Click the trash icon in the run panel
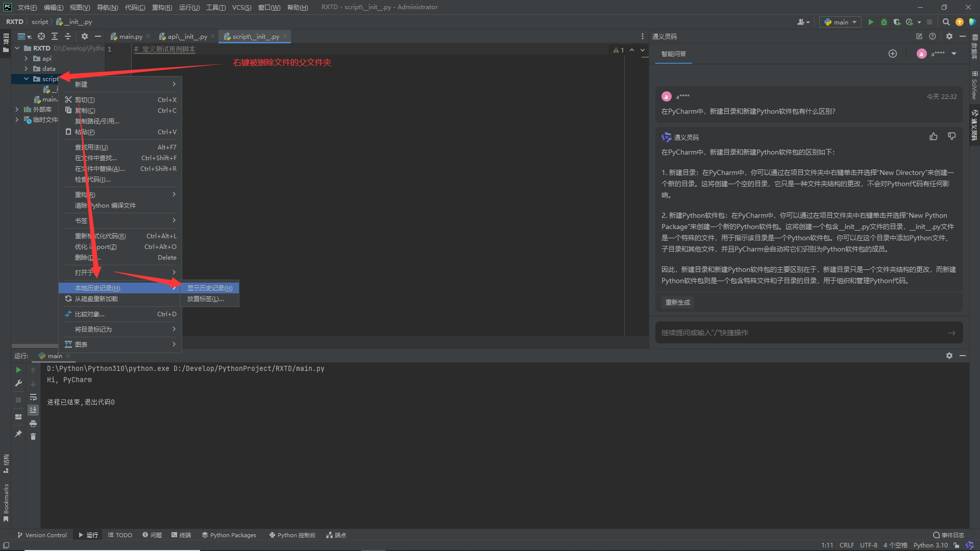The width and height of the screenshot is (980, 551). click(x=33, y=437)
